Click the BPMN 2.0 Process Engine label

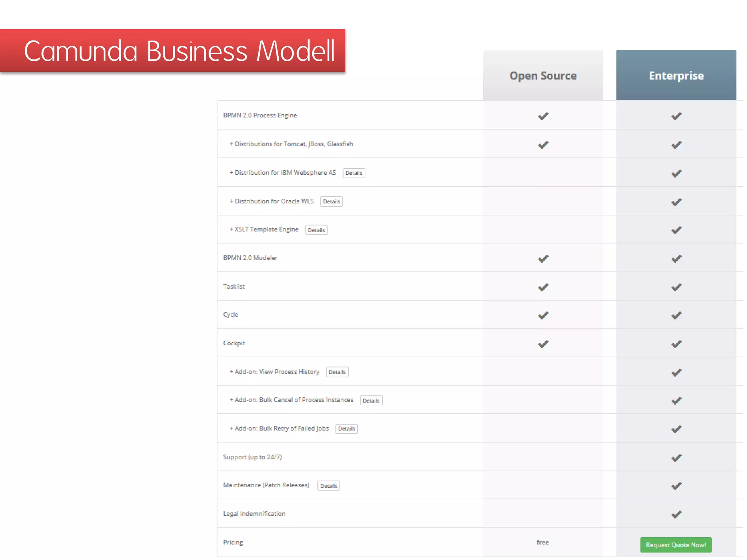(260, 115)
